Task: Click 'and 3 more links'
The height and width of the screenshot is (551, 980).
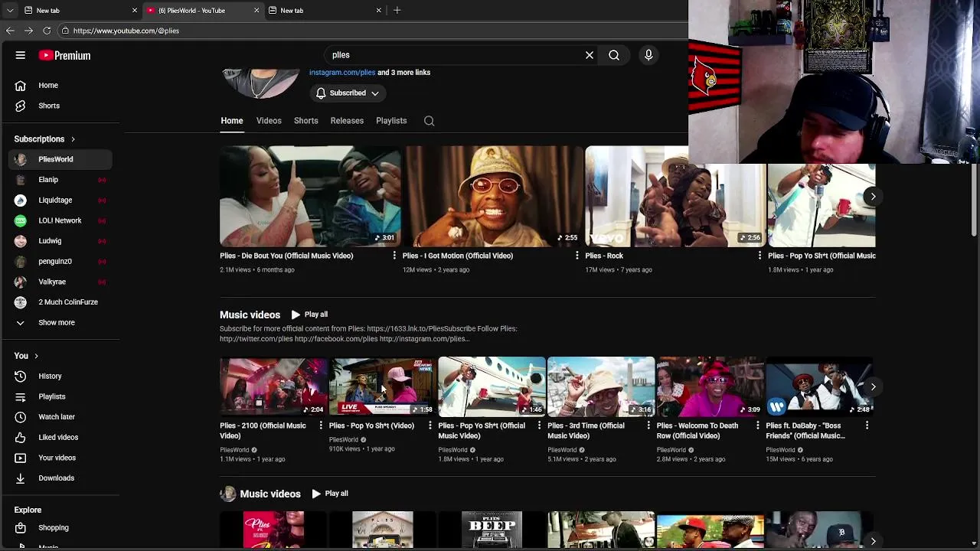Action: point(403,73)
